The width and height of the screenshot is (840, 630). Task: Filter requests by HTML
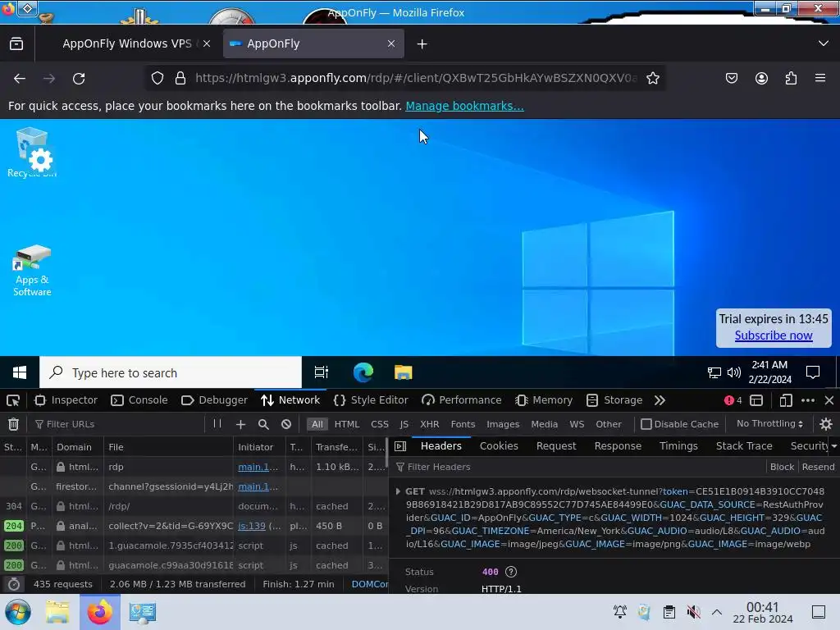pos(347,424)
